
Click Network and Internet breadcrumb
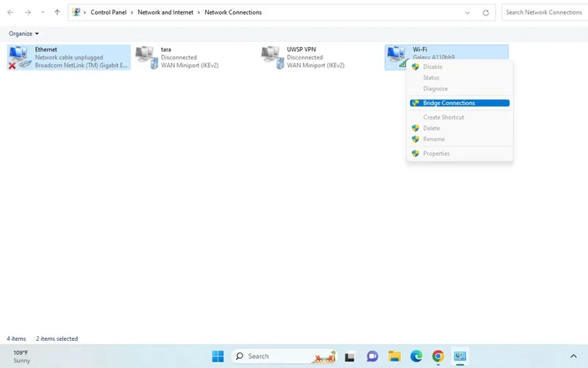(x=165, y=12)
